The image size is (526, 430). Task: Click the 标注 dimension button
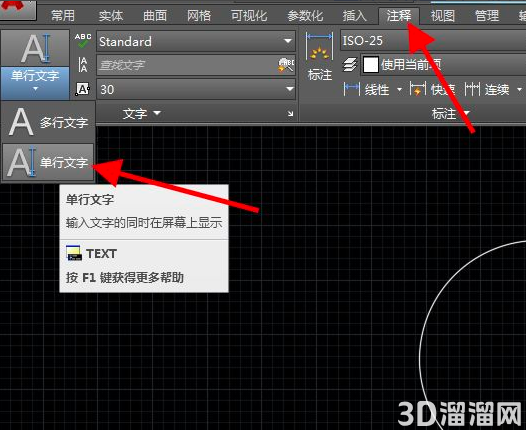(319, 56)
